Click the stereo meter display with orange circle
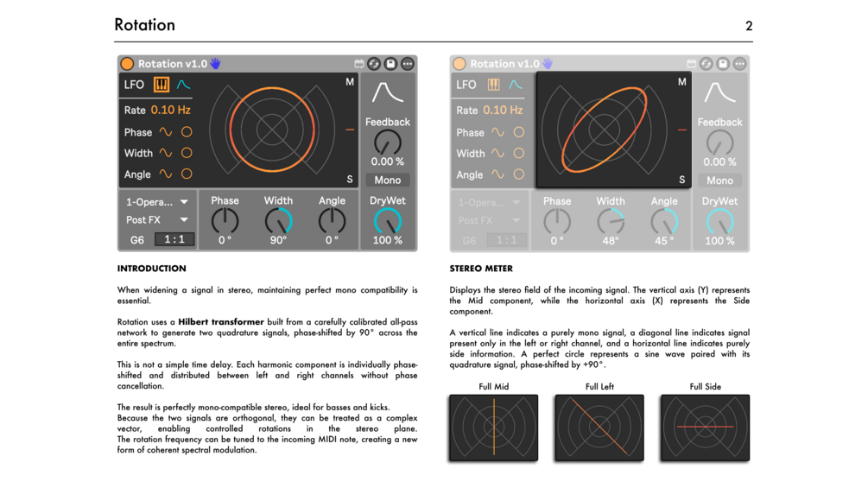 tap(272, 130)
